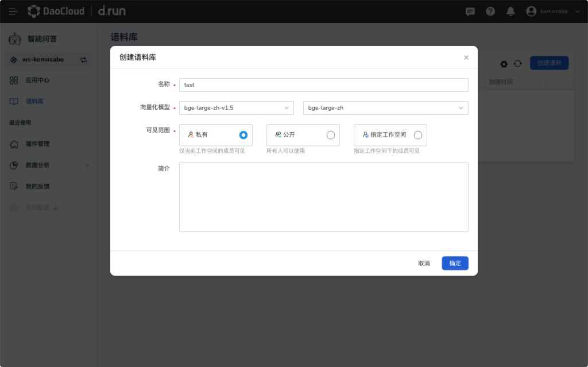Open the bge-large-zh-v1.5 model dropdown
Image resolution: width=588 pixels, height=367 pixels.
click(x=236, y=108)
